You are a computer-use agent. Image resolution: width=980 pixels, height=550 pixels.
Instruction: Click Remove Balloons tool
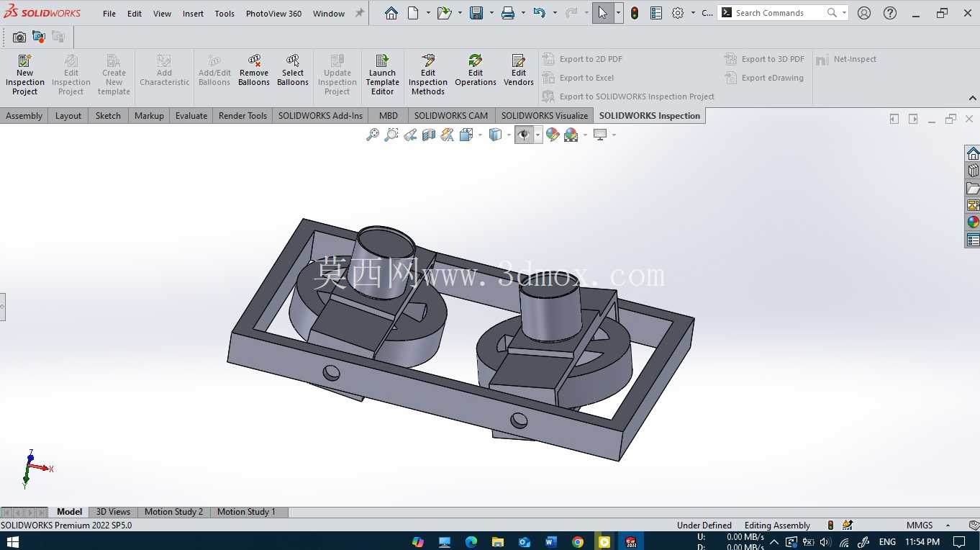pos(254,70)
